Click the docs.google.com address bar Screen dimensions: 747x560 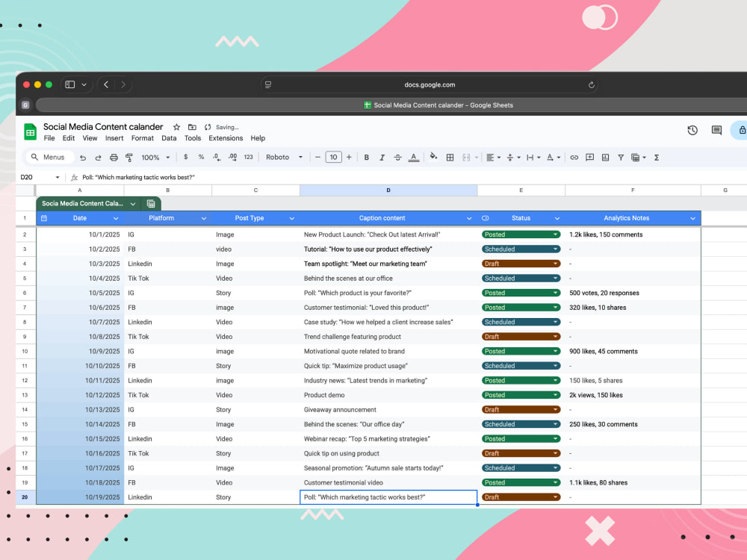tap(430, 85)
